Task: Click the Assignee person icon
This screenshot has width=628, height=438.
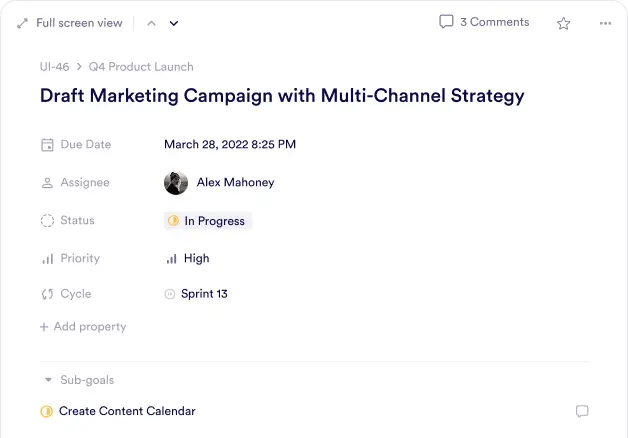Action: coord(47,183)
